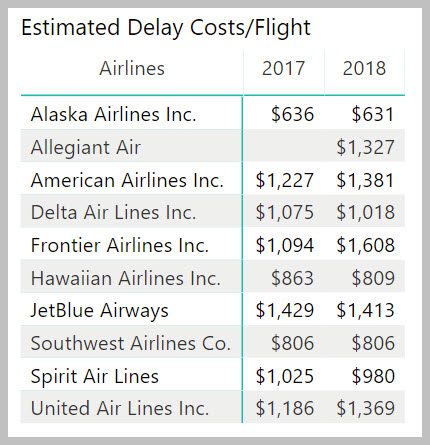Click American Airlines Inc. row label

pyautogui.click(x=127, y=180)
